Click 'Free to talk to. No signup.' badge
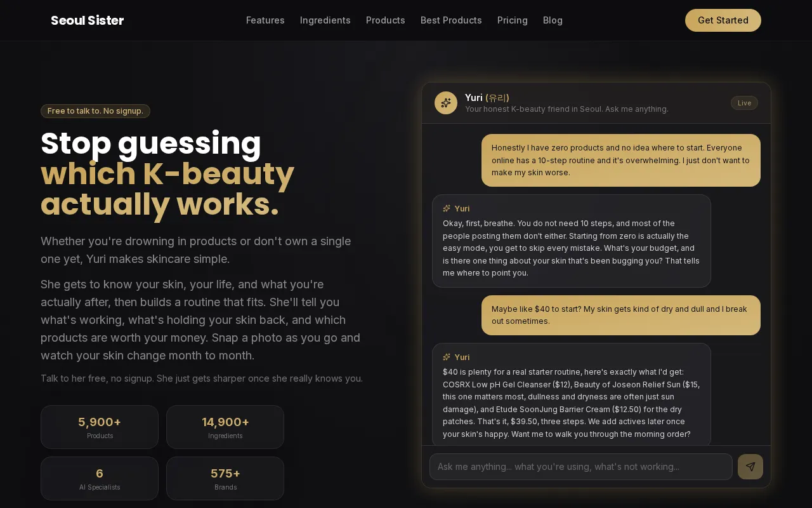 click(95, 111)
